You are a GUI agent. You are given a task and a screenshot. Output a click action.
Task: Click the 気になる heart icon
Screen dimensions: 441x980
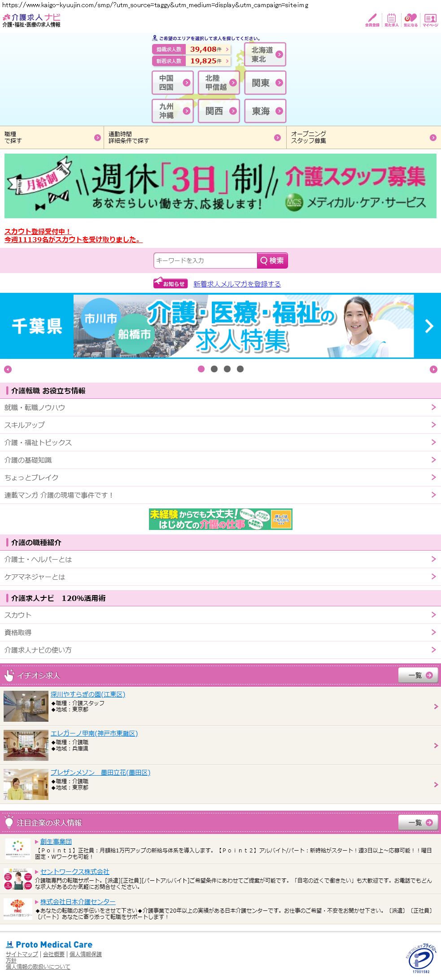coord(410,20)
